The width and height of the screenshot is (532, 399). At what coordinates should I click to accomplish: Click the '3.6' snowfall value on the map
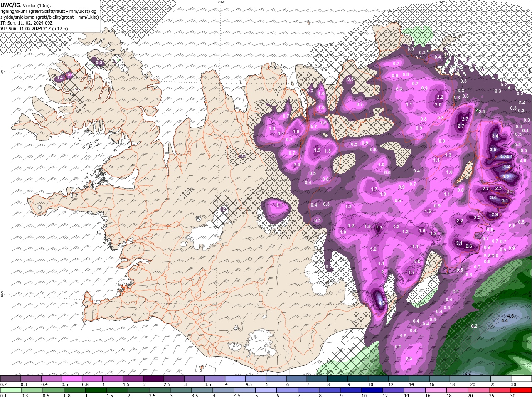(x=493, y=198)
